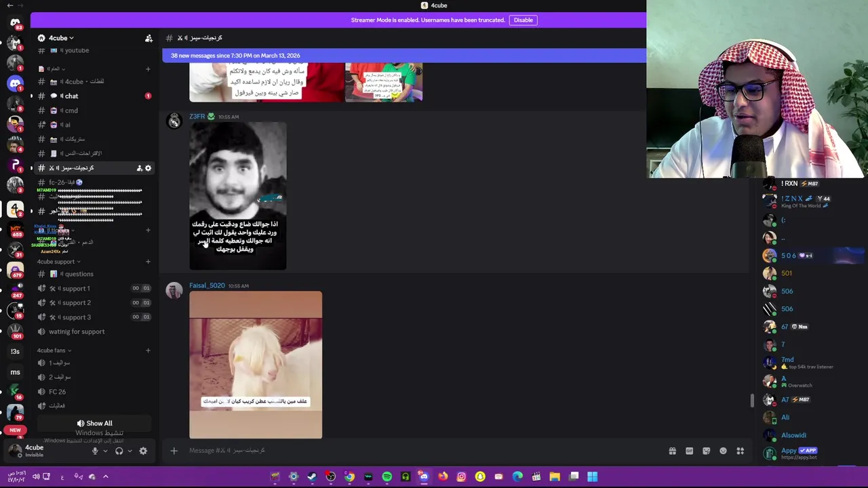Open the apps launcher icon in message bar
Image resolution: width=868 pixels, height=488 pixels.
(x=741, y=451)
